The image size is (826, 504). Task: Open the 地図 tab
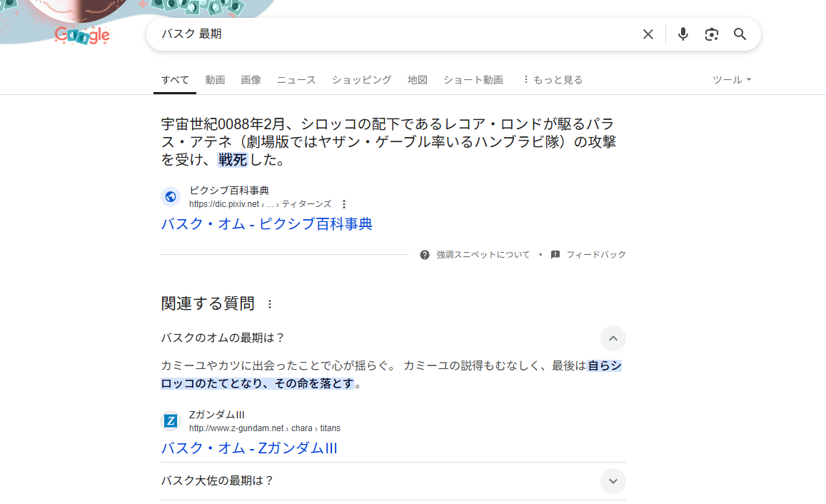tap(417, 79)
